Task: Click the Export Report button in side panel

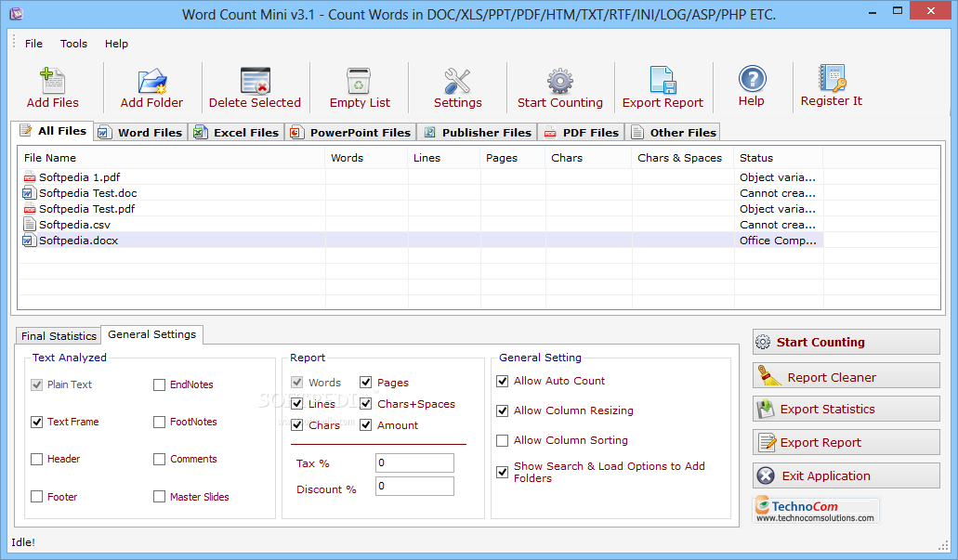Action: pyautogui.click(x=846, y=442)
